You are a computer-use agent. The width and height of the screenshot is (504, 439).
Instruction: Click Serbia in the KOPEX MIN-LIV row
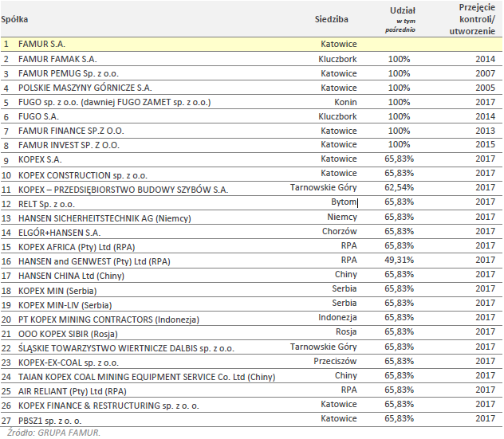point(345,304)
